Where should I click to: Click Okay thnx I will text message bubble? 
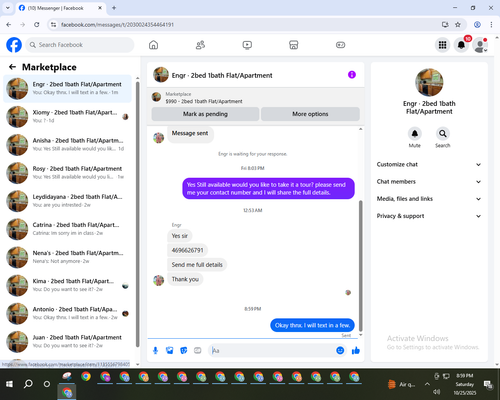tap(312, 325)
